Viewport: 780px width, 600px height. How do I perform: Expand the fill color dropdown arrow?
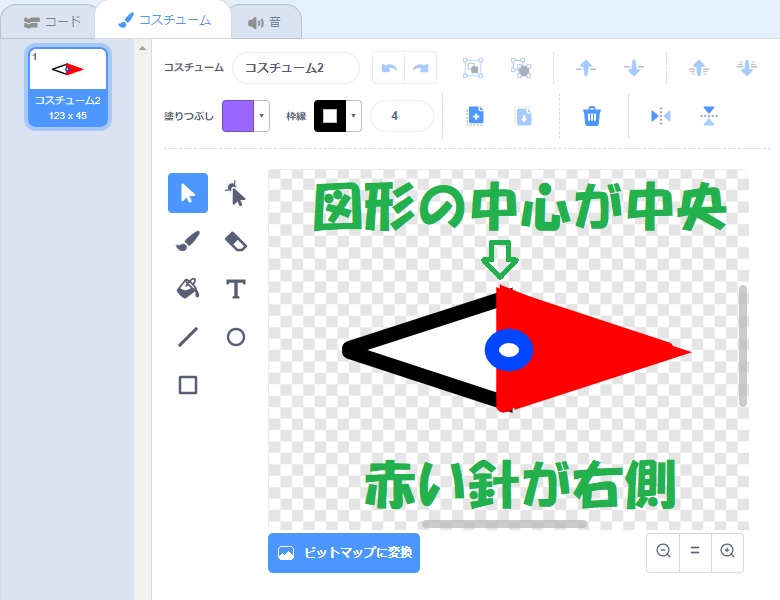tap(262, 116)
